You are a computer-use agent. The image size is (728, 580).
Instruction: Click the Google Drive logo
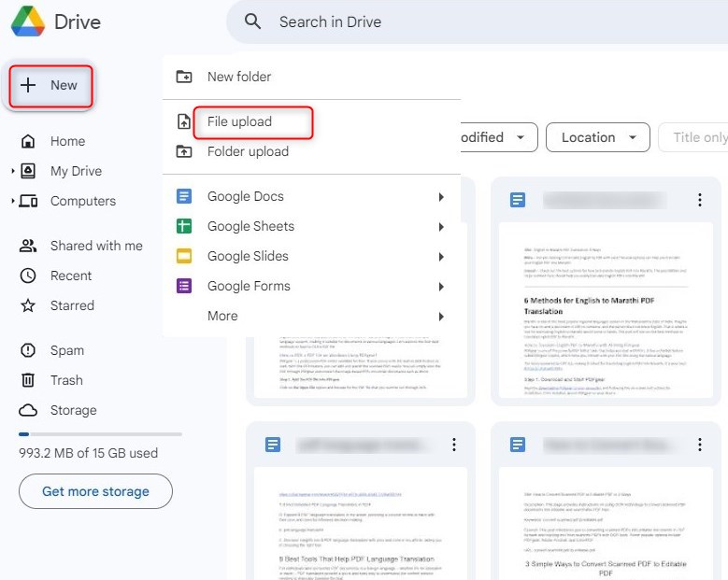[x=27, y=21]
